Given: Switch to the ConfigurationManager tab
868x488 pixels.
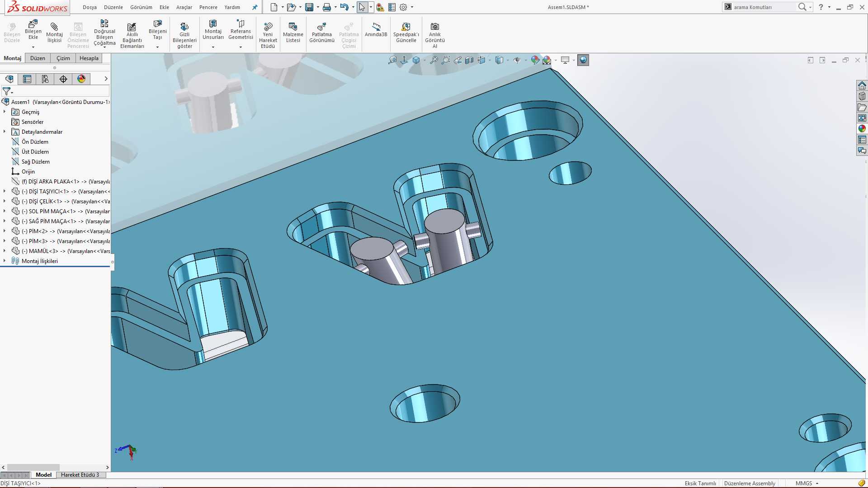Looking at the screenshot, I should 45,79.
